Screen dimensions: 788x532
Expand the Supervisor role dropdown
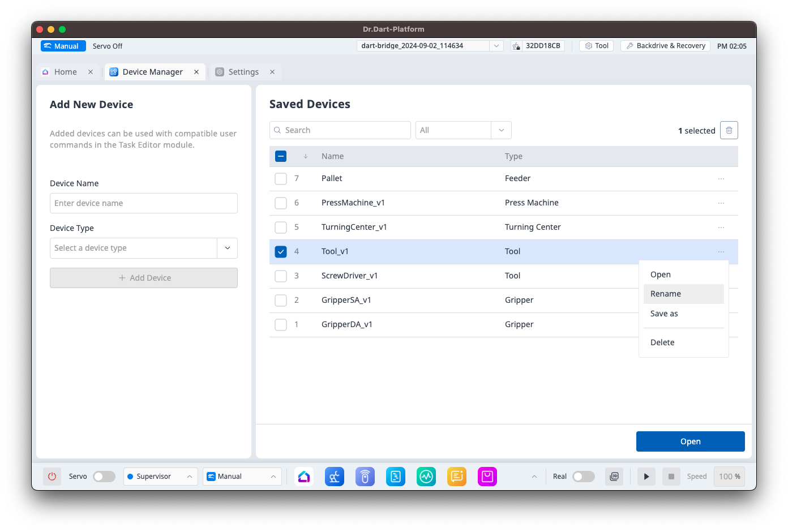[161, 477]
